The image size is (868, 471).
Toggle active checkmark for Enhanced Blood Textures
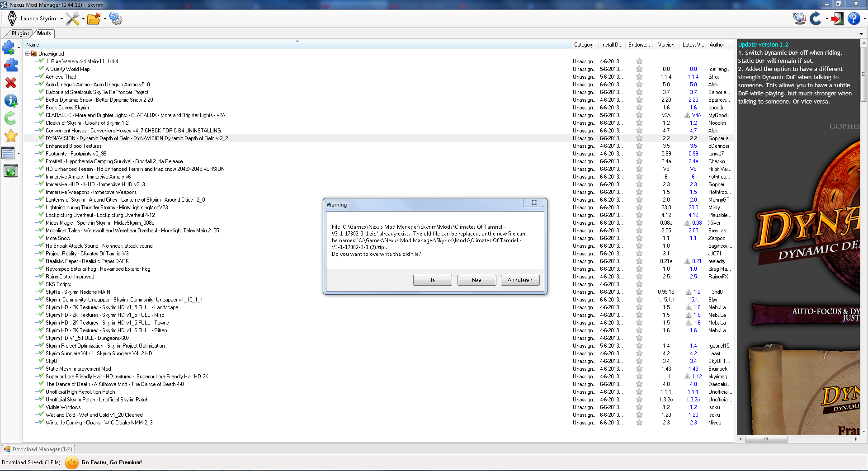(42, 146)
